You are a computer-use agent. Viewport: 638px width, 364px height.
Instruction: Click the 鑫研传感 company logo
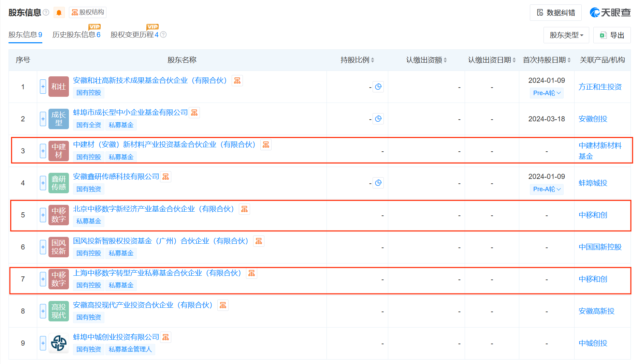[59, 183]
